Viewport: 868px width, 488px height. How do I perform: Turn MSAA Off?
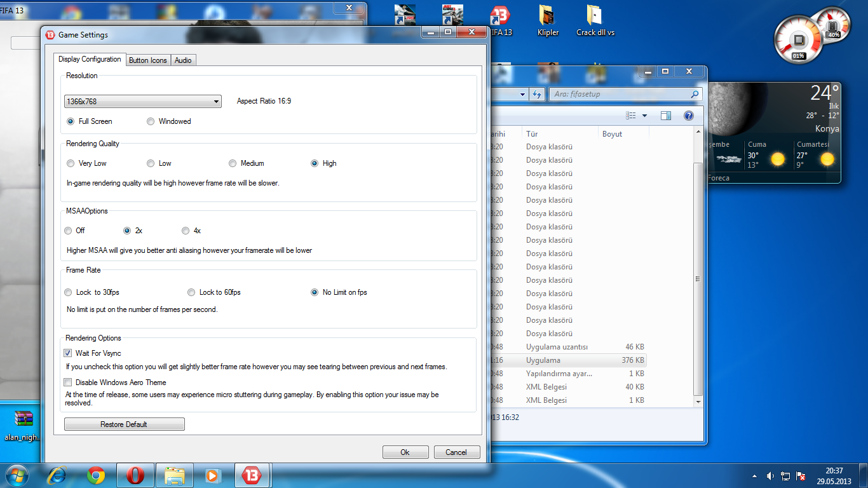(69, 231)
